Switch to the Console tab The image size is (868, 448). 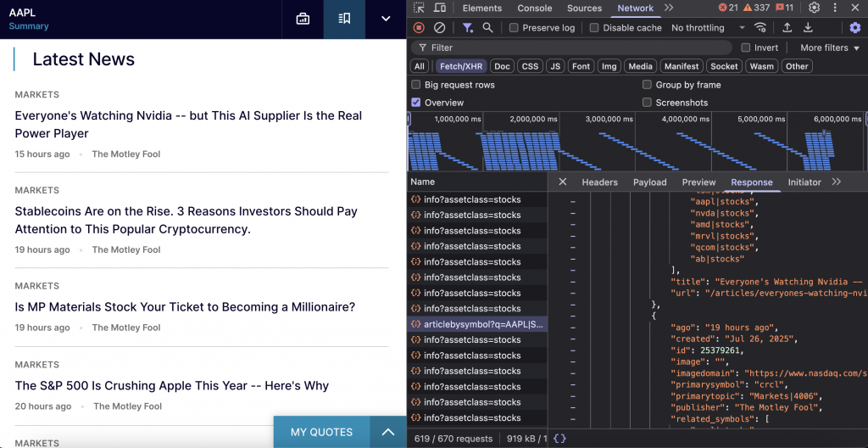535,8
